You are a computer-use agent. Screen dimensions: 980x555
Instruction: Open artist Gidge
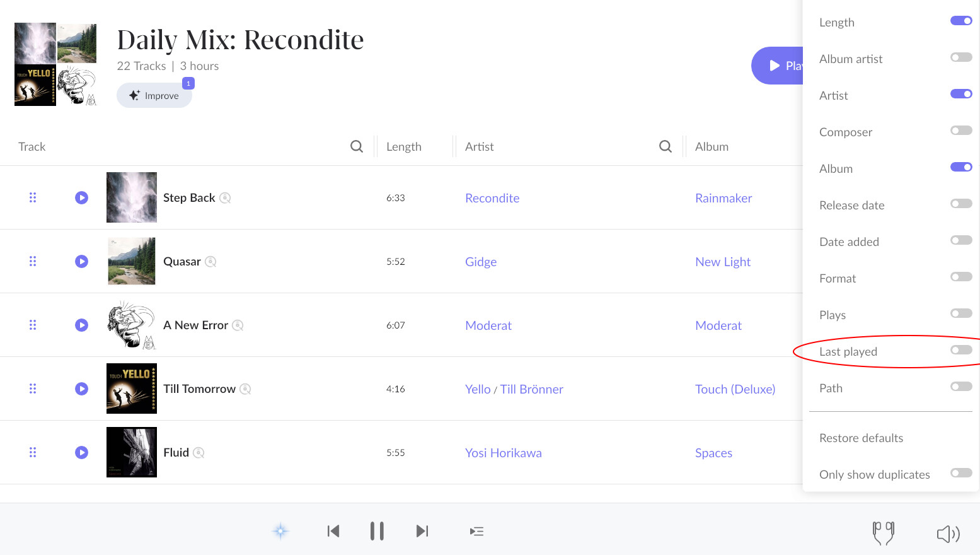coord(481,262)
